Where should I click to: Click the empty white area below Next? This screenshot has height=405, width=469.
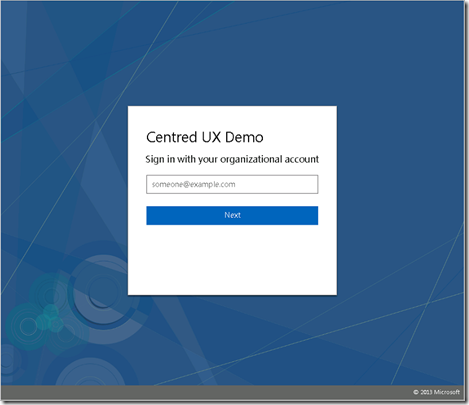pyautogui.click(x=232, y=260)
